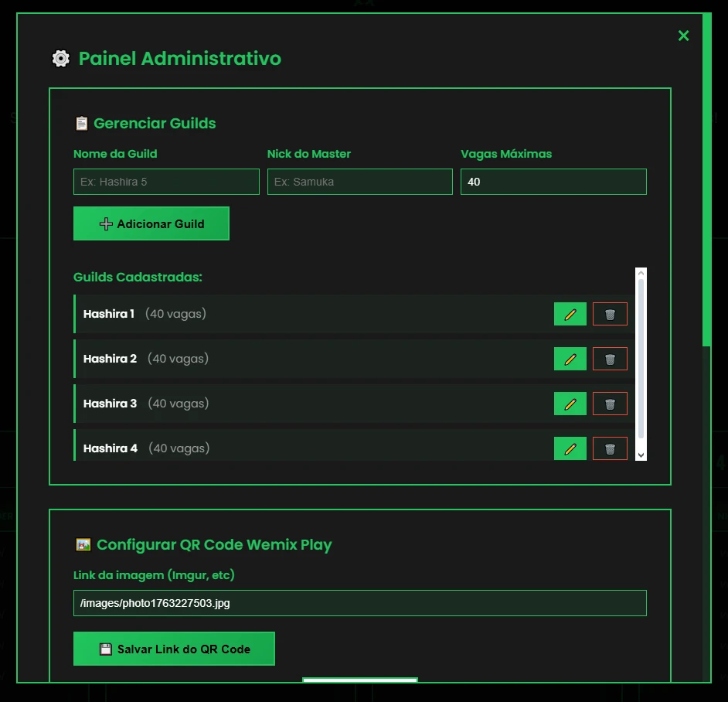
Task: Click the pencil icon for Hashira 2
Action: pyautogui.click(x=570, y=359)
